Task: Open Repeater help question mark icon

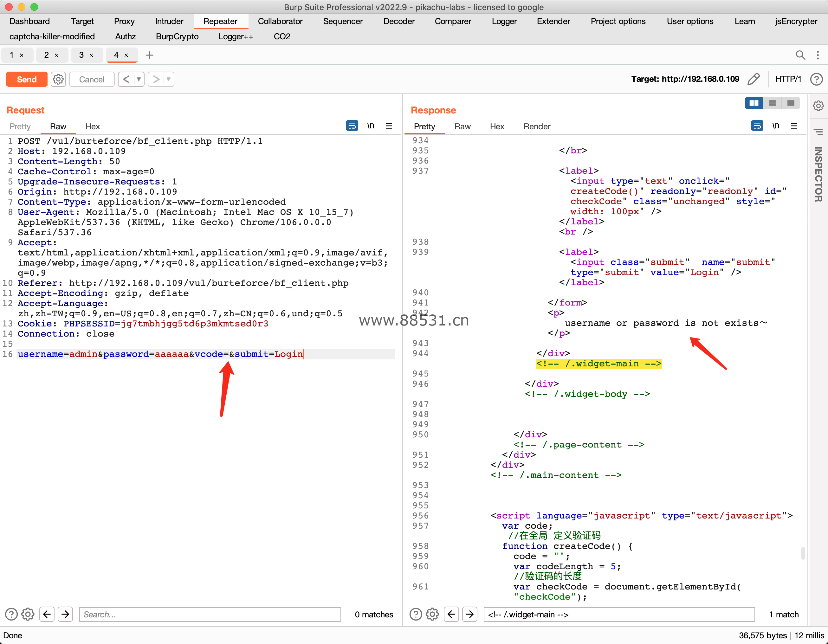Action: point(816,79)
